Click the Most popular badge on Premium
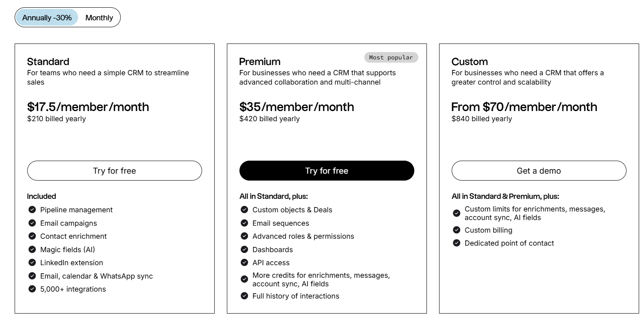644x316 pixels. (391, 57)
